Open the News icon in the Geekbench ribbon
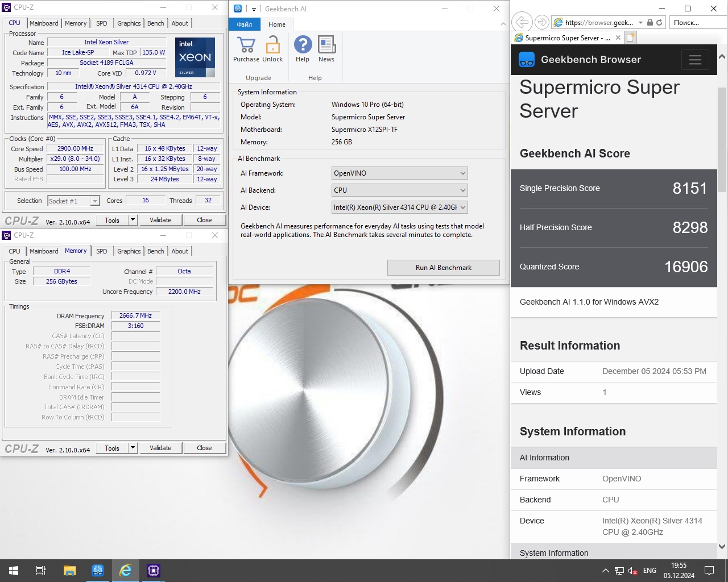The width and height of the screenshot is (728, 582). [x=326, y=45]
